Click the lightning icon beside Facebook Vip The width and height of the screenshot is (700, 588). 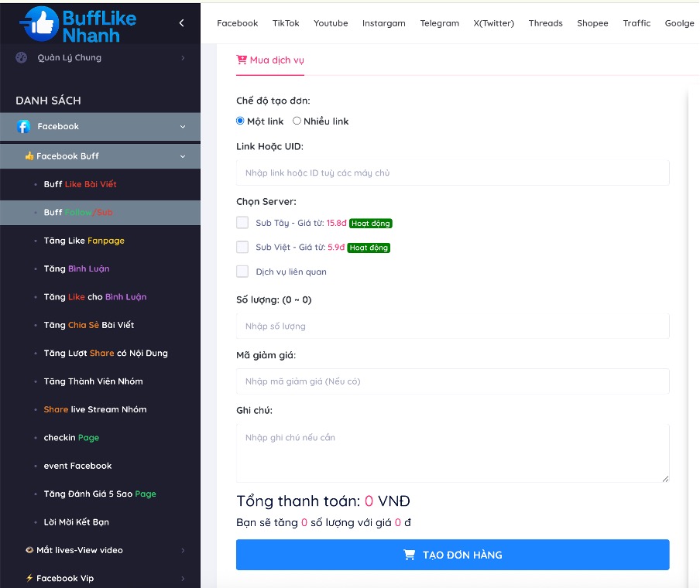pos(29,578)
